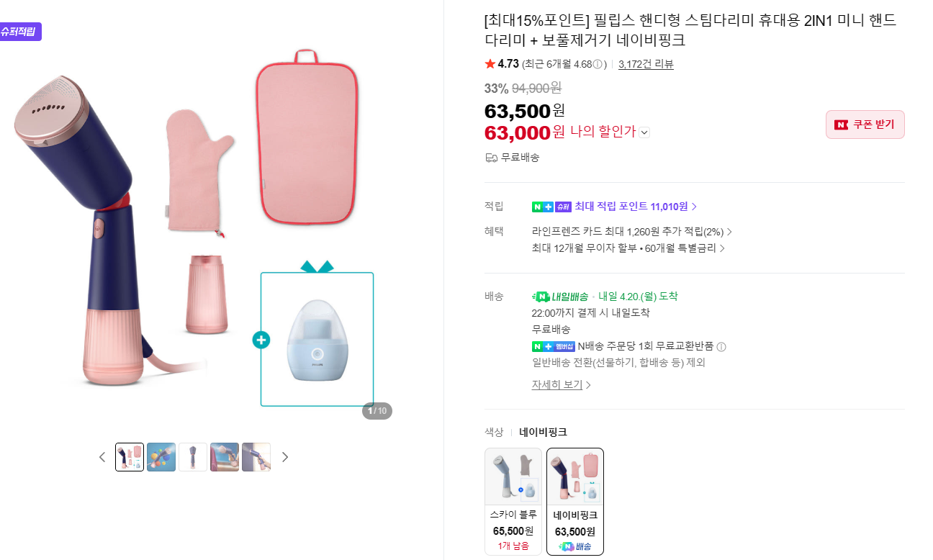
Task: Go to next image thumbnails with right arrow
Action: coord(285,457)
